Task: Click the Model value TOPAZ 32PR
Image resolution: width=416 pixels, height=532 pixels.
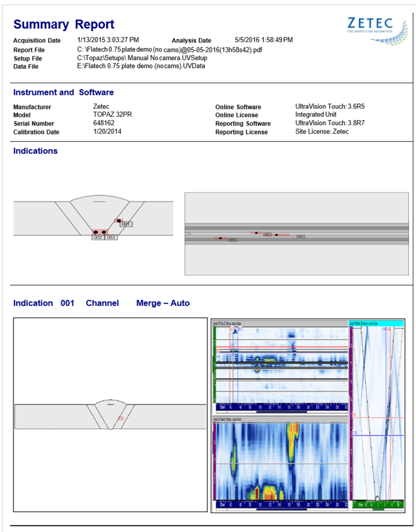Action: tap(113, 115)
